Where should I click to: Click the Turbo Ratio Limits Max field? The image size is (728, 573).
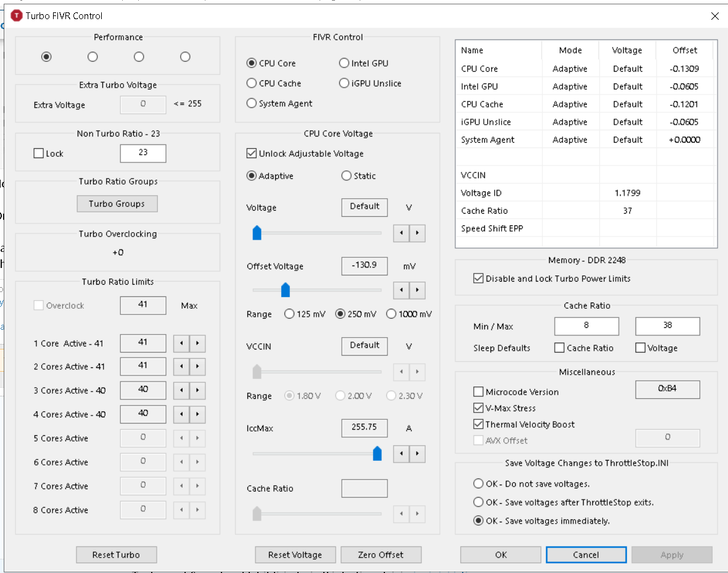click(143, 305)
